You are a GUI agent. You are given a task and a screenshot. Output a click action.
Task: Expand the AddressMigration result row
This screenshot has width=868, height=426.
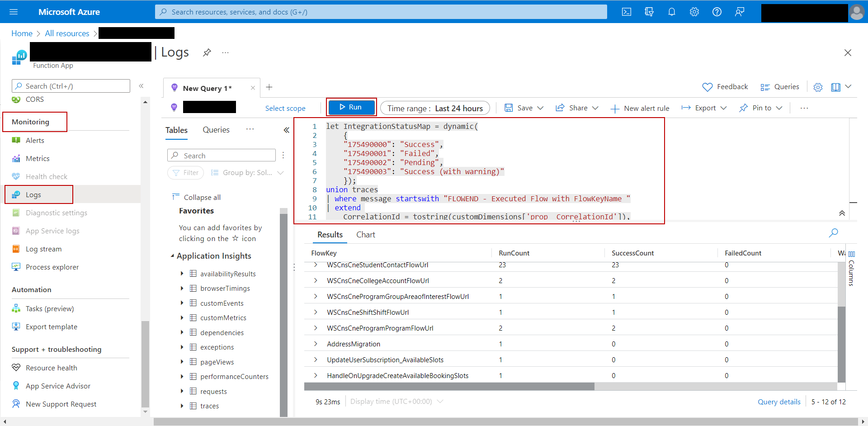[x=316, y=344]
